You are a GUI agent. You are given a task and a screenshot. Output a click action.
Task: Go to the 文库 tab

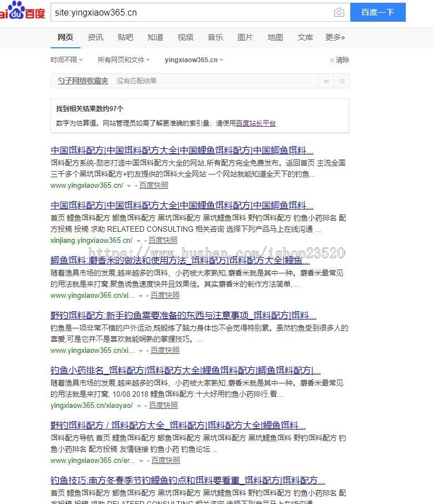click(x=305, y=37)
